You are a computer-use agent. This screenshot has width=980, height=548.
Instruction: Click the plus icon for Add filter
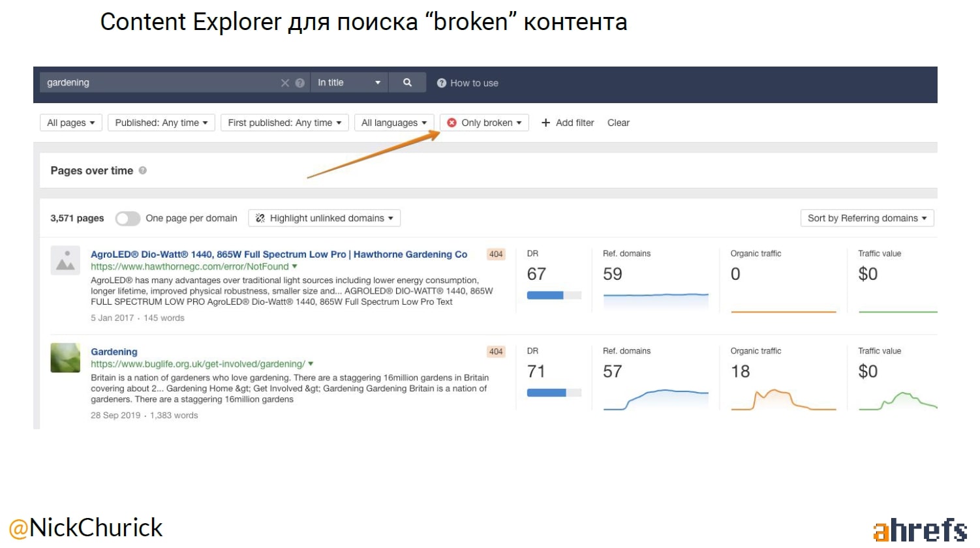546,123
